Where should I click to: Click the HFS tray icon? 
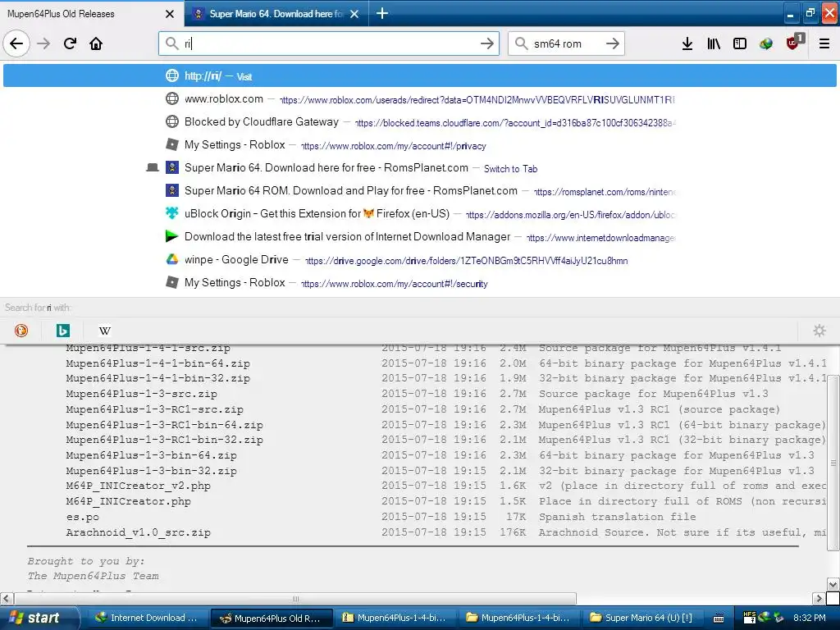(x=749, y=618)
